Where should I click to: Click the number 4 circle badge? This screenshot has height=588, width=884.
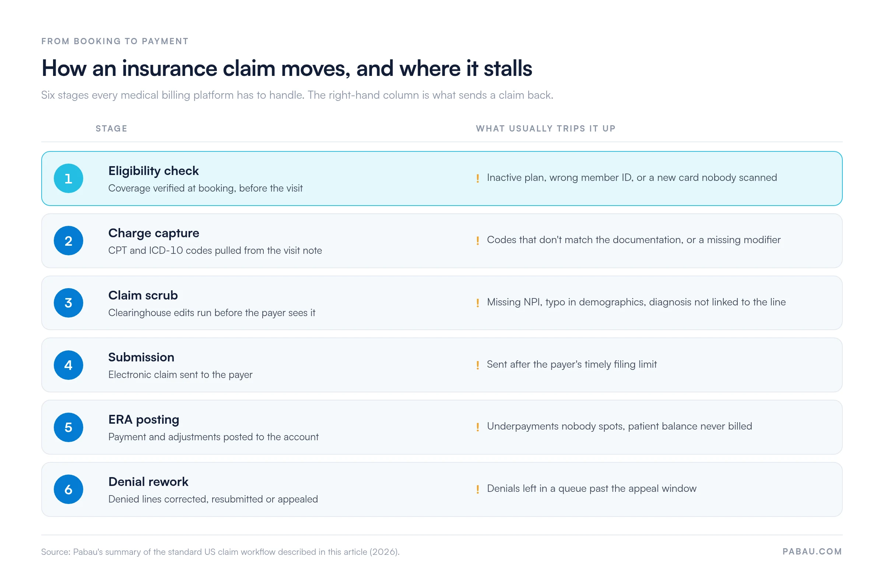[x=68, y=365]
